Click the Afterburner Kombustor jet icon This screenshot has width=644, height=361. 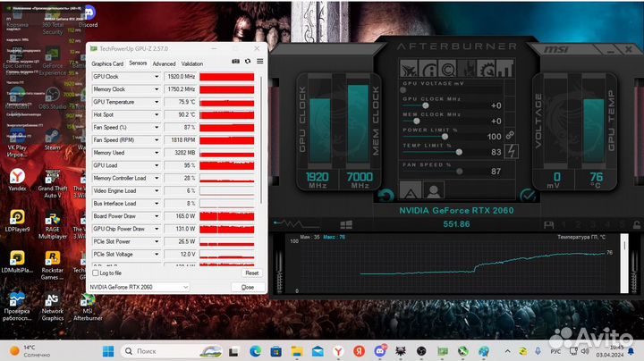409,68
